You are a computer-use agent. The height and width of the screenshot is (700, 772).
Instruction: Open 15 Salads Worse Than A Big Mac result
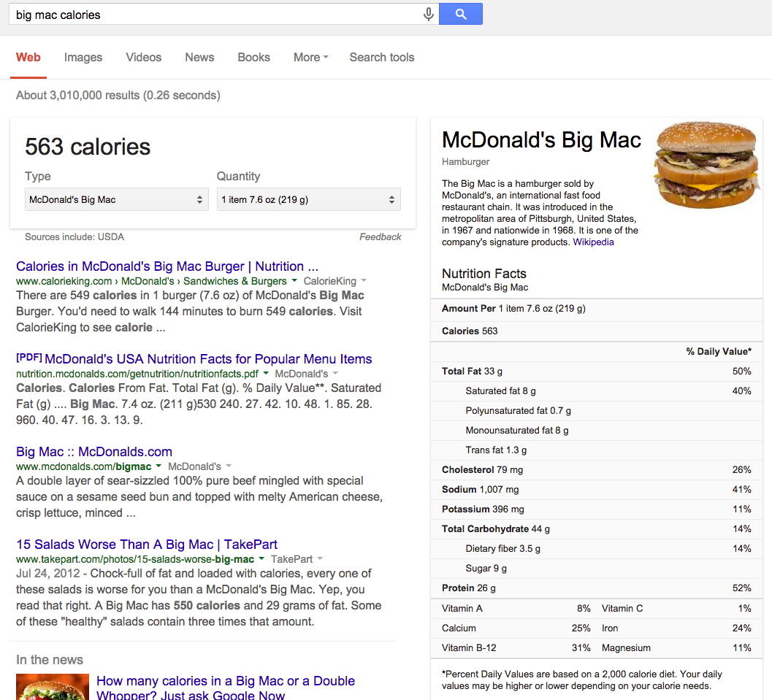point(147,545)
